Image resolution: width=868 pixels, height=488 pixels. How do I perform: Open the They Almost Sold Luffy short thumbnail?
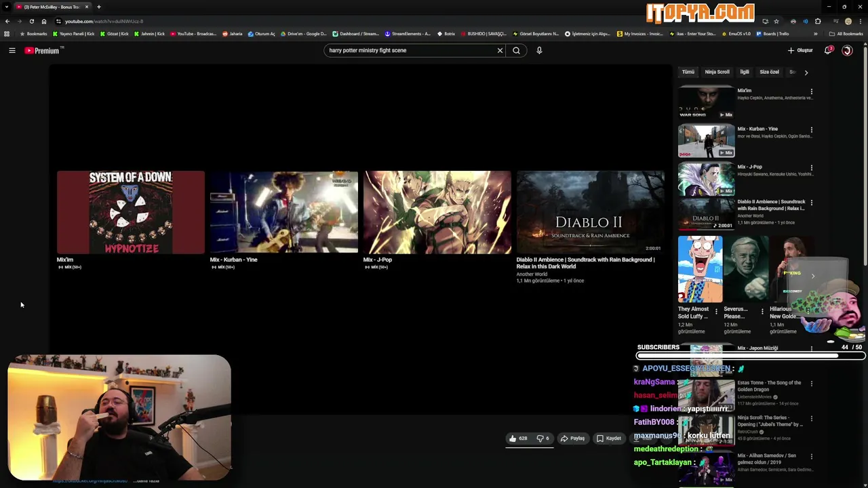pyautogui.click(x=700, y=269)
